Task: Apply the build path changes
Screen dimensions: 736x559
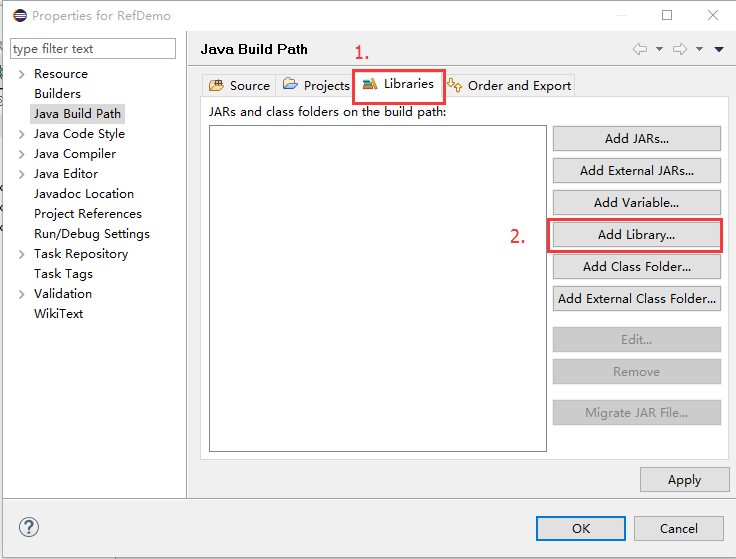Action: click(684, 480)
